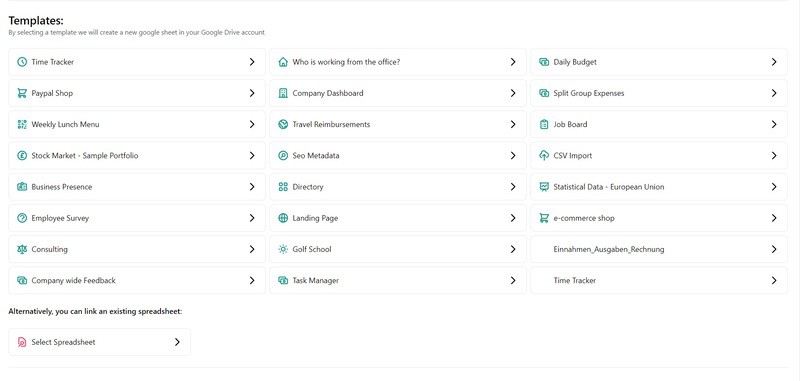This screenshot has width=800, height=381.
Task: Click the pound coin icon for Stock Market
Action: click(22, 156)
